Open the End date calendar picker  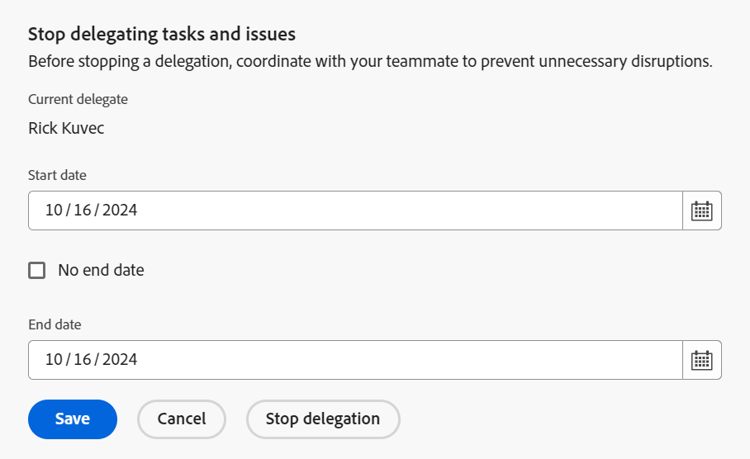tap(702, 360)
